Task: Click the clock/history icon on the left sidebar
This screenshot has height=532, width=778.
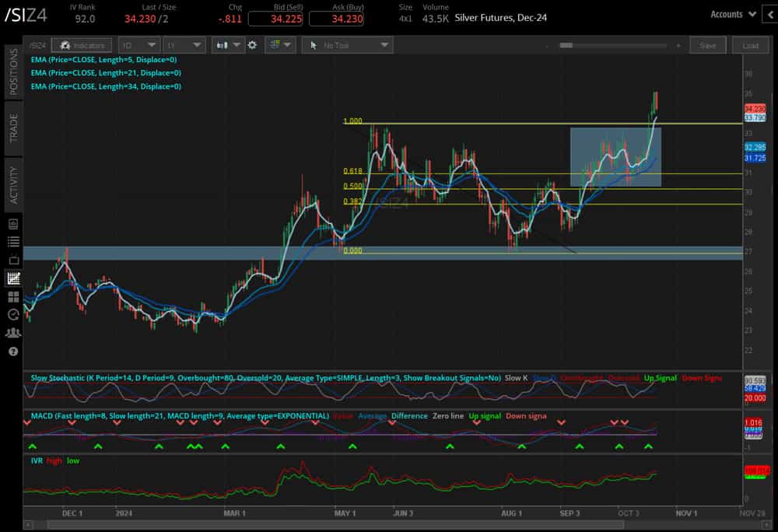Action: (x=12, y=314)
